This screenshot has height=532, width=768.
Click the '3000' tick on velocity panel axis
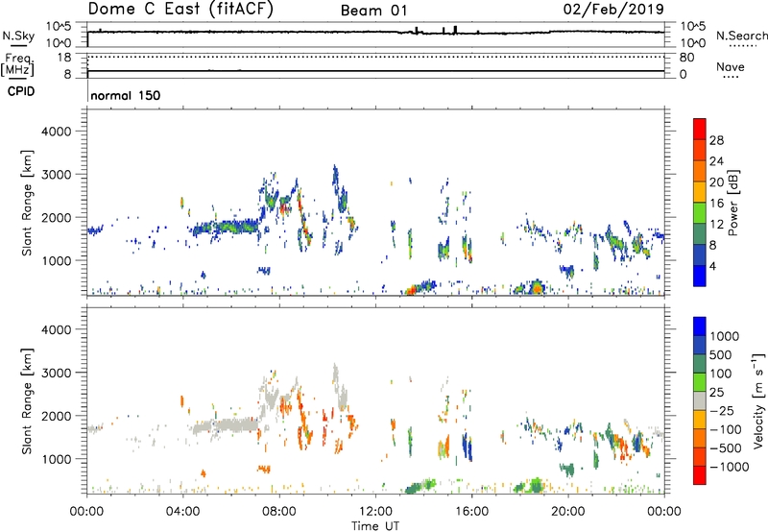click(x=56, y=373)
